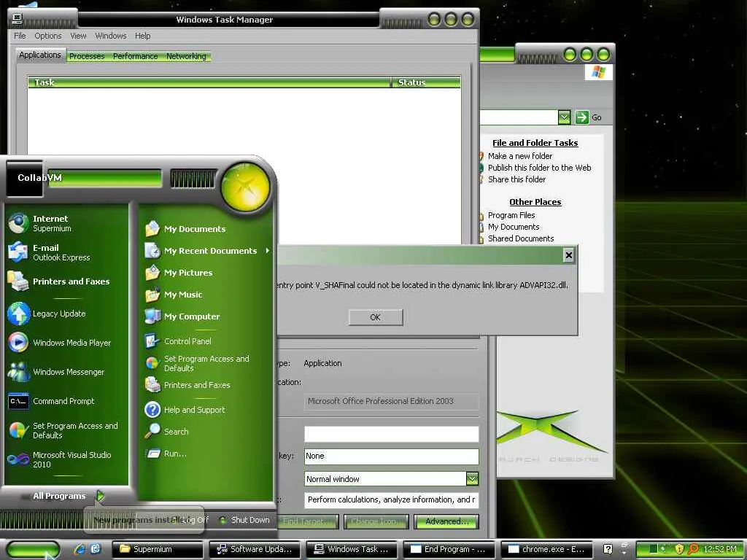Click the shortcut key field showing None
The width and height of the screenshot is (747, 560).
(392, 456)
